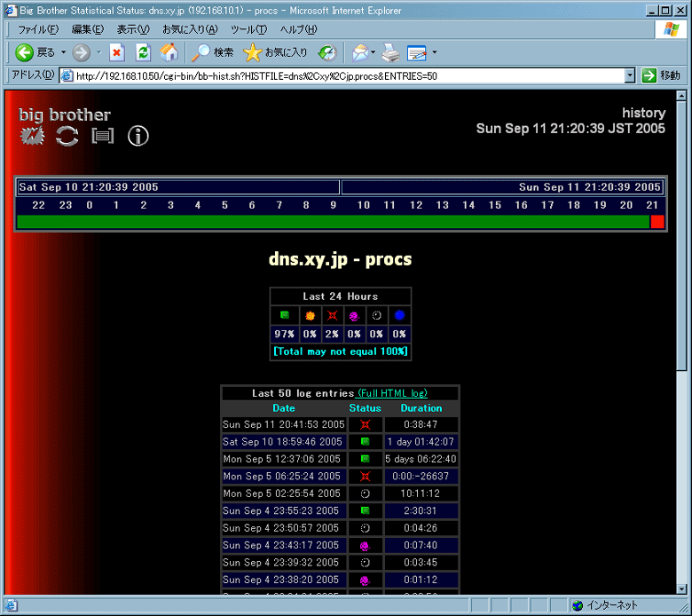The width and height of the screenshot is (692, 616).
Task: Open the Back button history dropdown arrow
Action: tap(64, 52)
